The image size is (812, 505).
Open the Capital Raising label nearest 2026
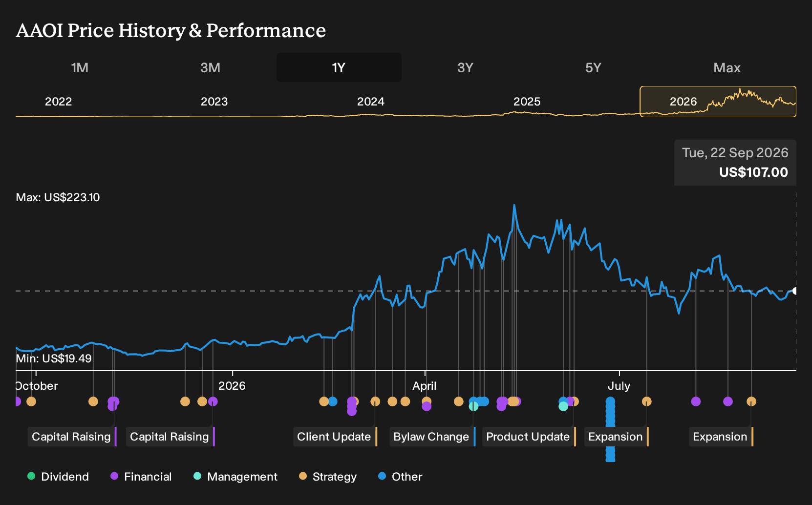(x=171, y=437)
